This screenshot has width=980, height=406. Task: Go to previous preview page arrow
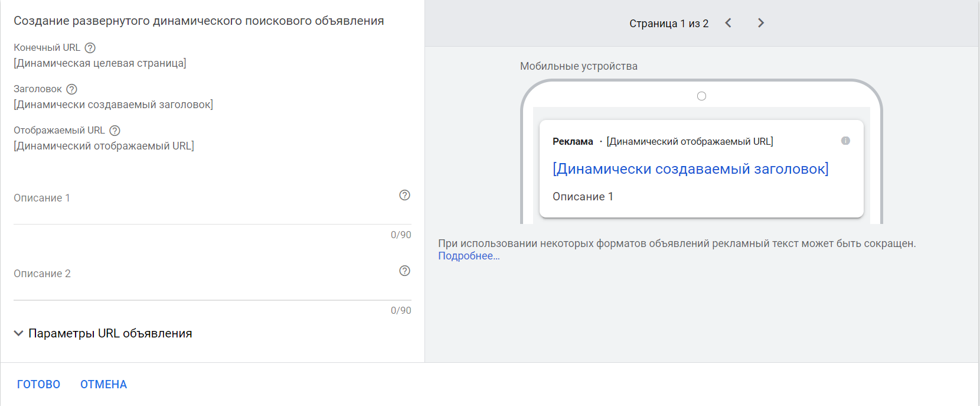point(728,23)
